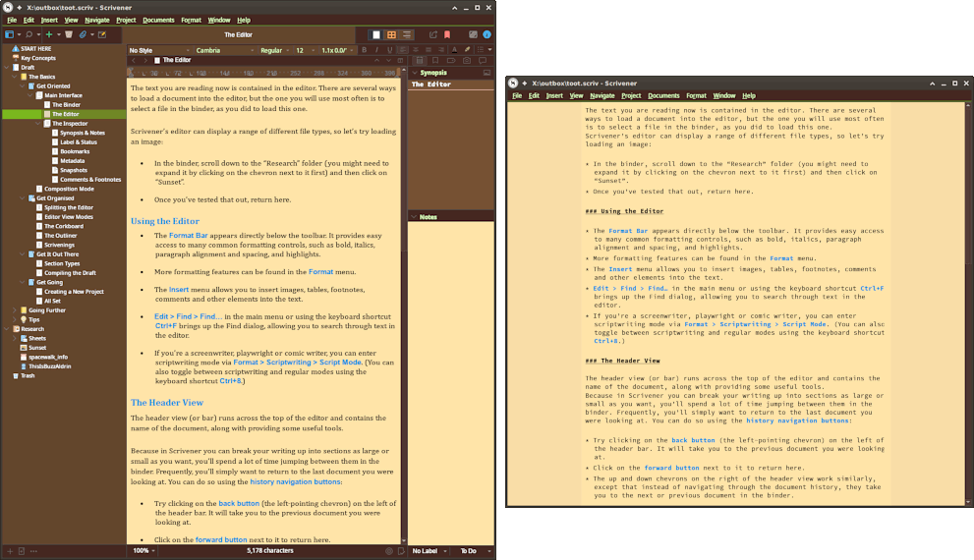
Task: Click the Format Bar link in left editor
Action: click(x=189, y=236)
